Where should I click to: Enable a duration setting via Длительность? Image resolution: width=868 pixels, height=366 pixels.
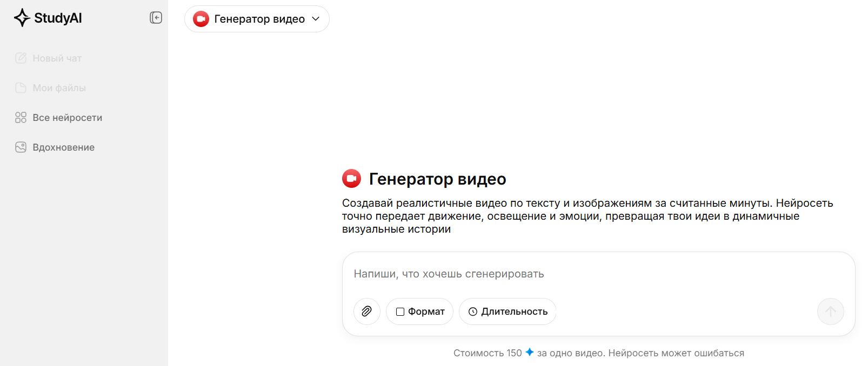coord(507,311)
